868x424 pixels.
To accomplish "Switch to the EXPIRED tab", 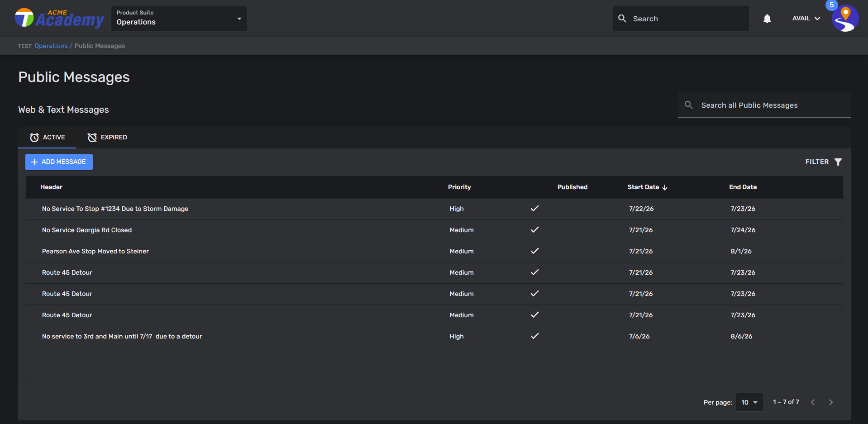I will click(107, 137).
